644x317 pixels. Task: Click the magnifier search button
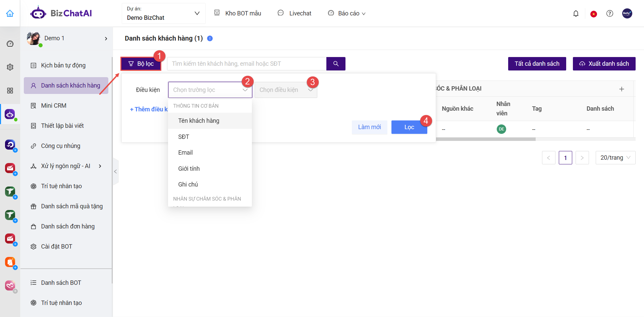[x=336, y=64]
